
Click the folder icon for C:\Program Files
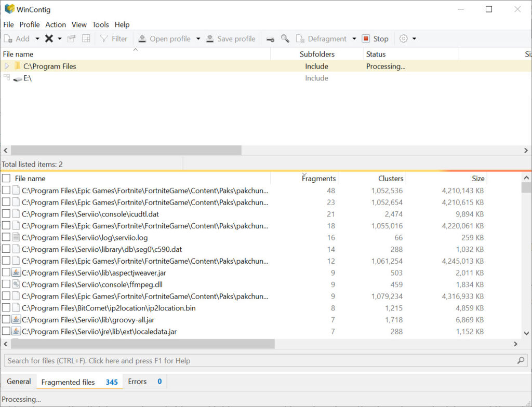click(x=18, y=66)
